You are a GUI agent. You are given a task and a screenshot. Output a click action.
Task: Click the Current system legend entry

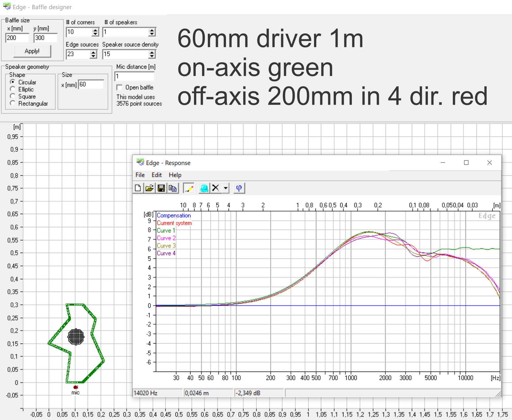pyautogui.click(x=174, y=223)
